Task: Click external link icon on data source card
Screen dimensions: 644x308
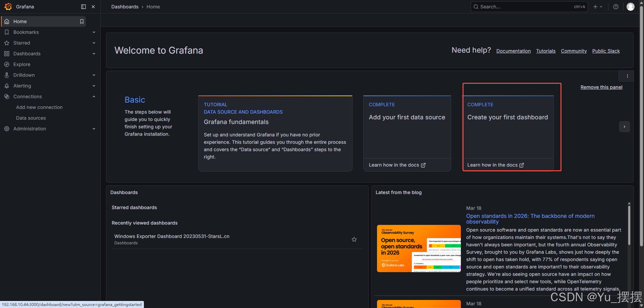Action: tap(423, 165)
